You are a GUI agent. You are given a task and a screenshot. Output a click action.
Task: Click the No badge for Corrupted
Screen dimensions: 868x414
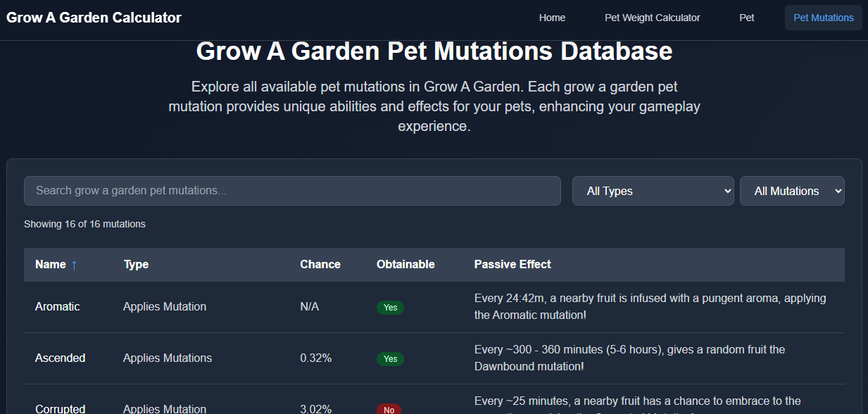pos(389,409)
